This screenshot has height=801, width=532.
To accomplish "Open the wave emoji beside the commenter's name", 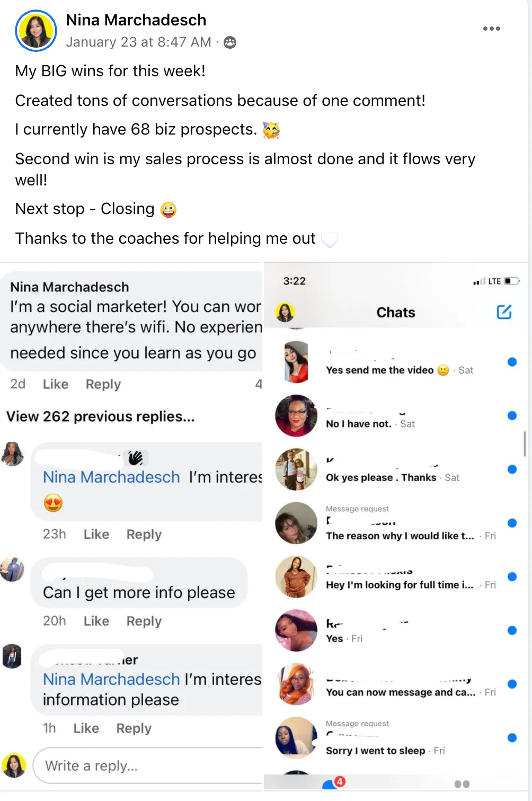I will pyautogui.click(x=136, y=458).
